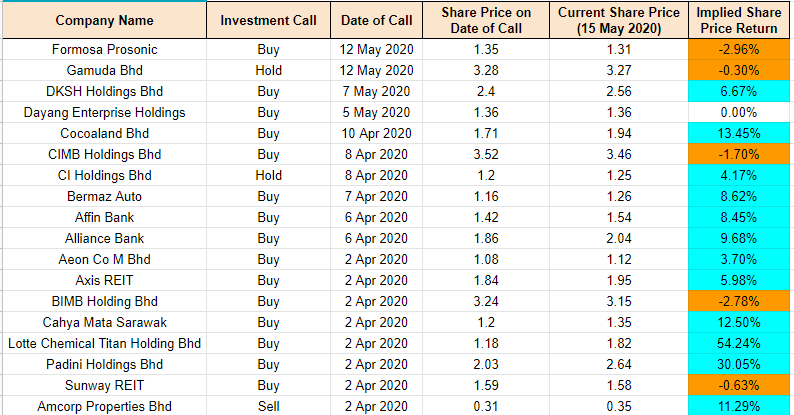
Task: Click the Date of Call header
Action: pos(372,20)
